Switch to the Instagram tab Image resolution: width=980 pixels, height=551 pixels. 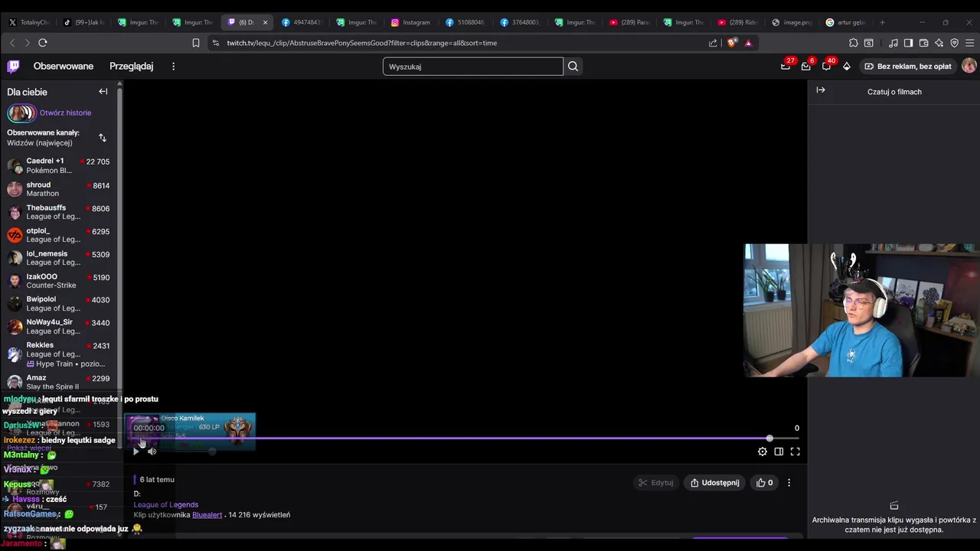[x=411, y=22]
